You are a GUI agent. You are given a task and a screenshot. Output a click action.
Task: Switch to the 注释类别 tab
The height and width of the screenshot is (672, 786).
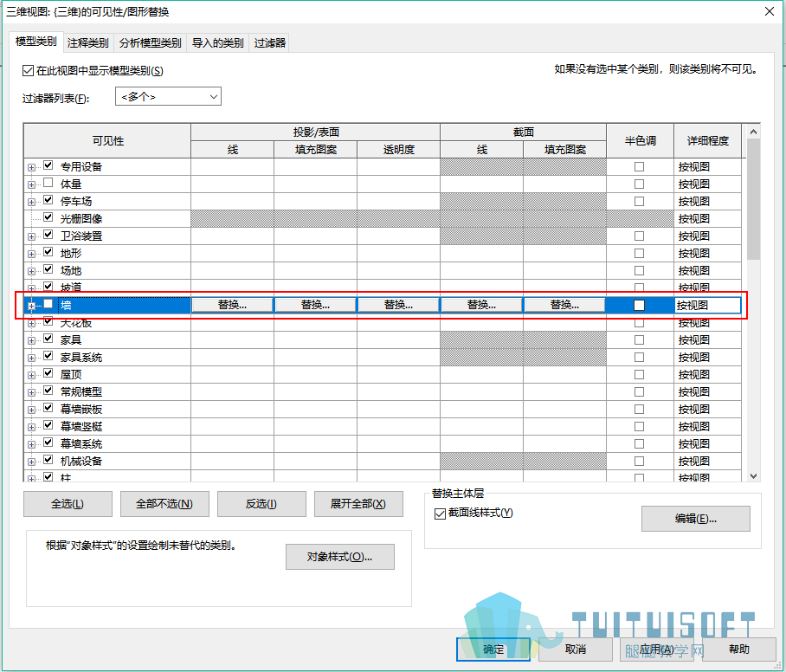point(87,42)
